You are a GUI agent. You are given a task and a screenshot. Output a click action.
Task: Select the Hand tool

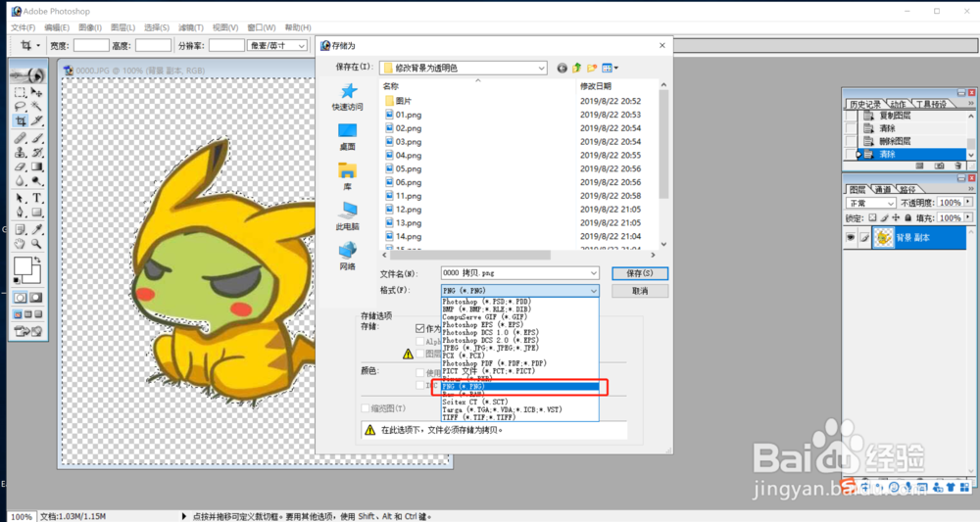(x=20, y=244)
